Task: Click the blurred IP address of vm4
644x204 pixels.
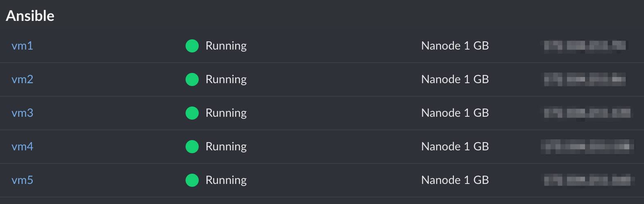Action: (x=587, y=147)
